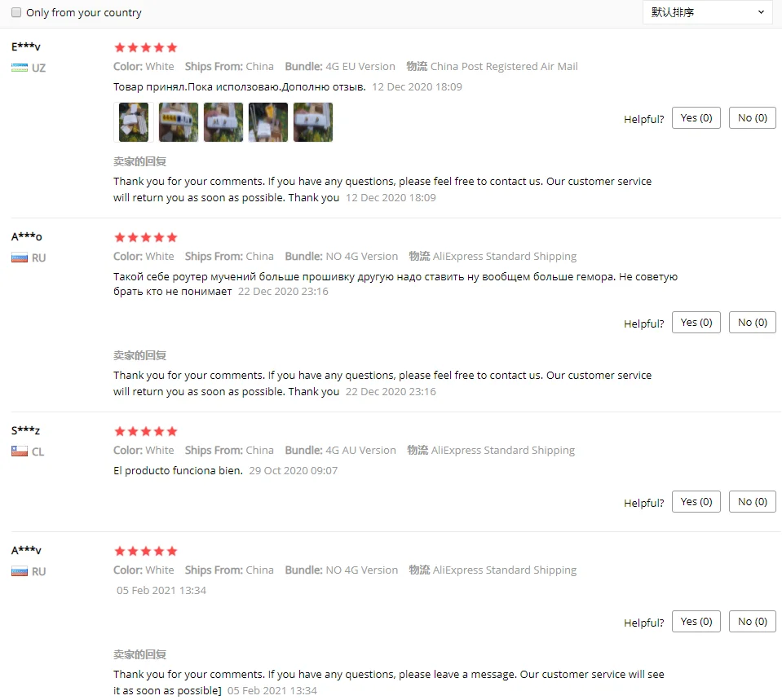Enable the 'Only from your country' checkbox

point(16,12)
